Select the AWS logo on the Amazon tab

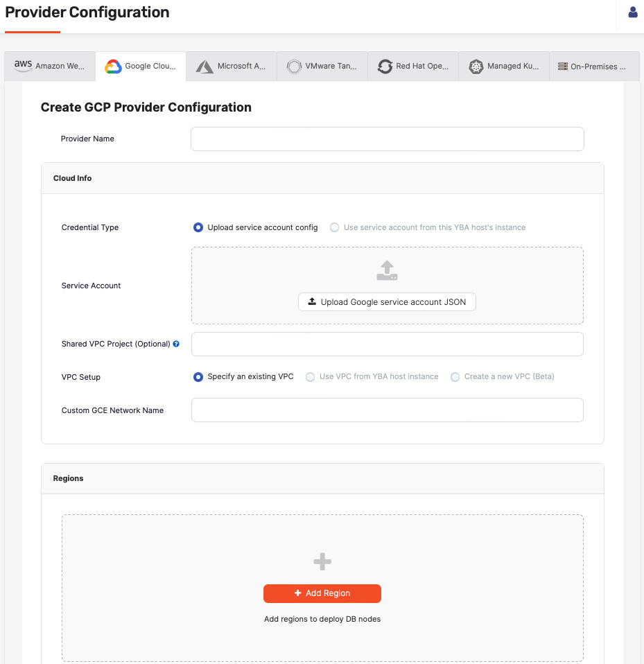[23, 65]
